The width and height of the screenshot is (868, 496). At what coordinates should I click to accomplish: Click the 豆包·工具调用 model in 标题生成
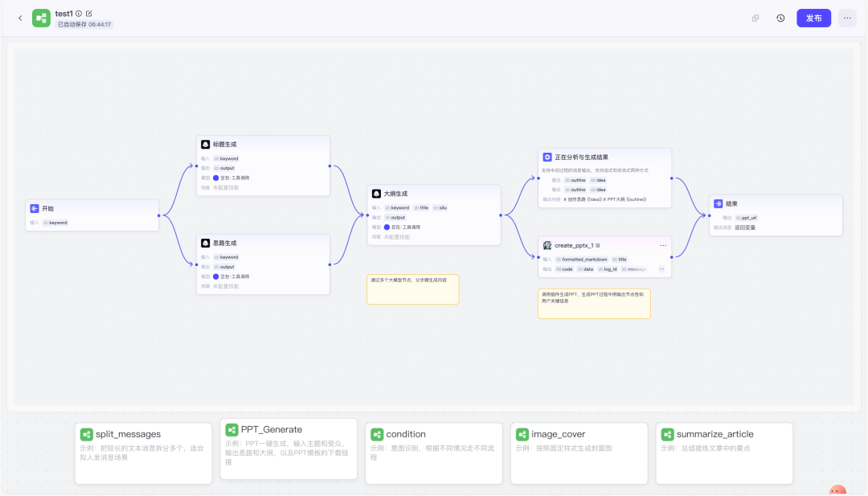[235, 178]
